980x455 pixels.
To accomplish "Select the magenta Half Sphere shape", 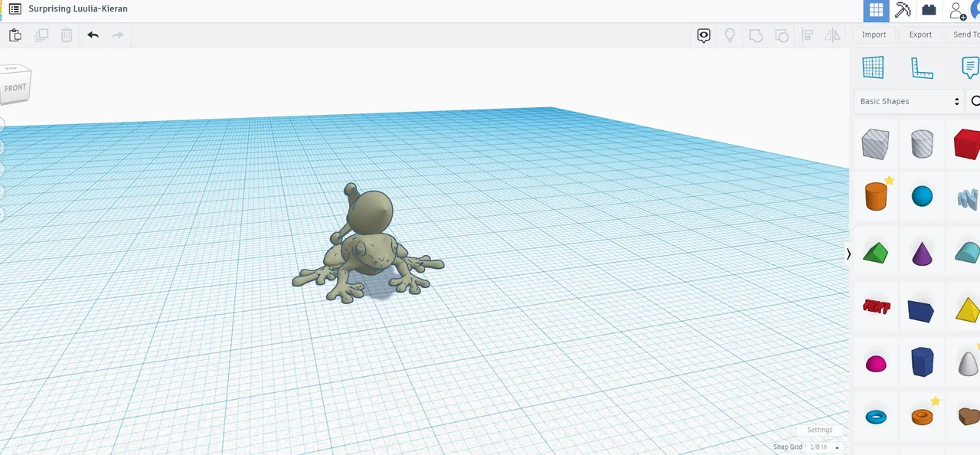I will (x=876, y=364).
